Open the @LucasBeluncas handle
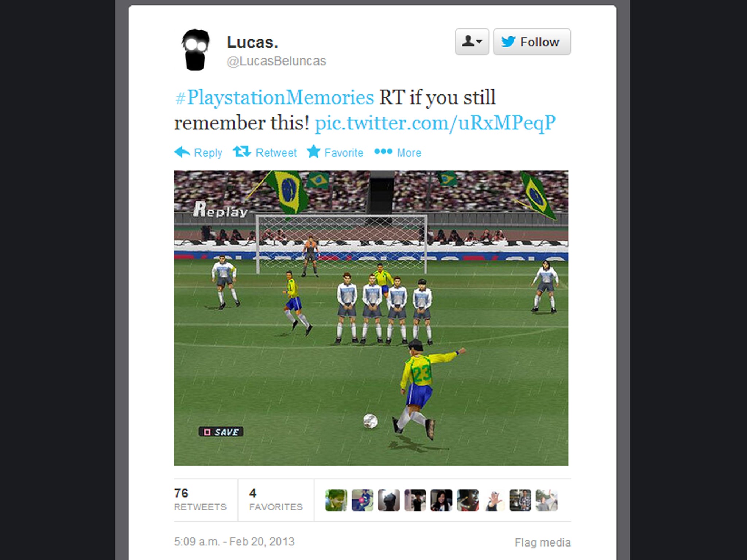Image resolution: width=747 pixels, height=560 pixels. pos(276,61)
